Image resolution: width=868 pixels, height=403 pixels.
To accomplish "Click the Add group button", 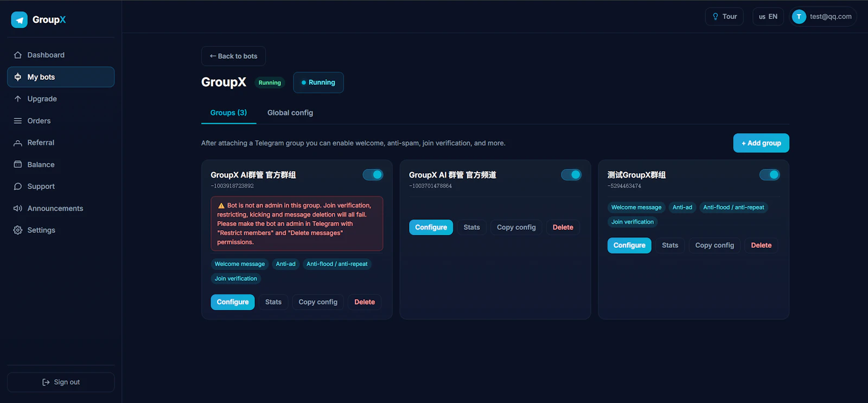I will [761, 143].
